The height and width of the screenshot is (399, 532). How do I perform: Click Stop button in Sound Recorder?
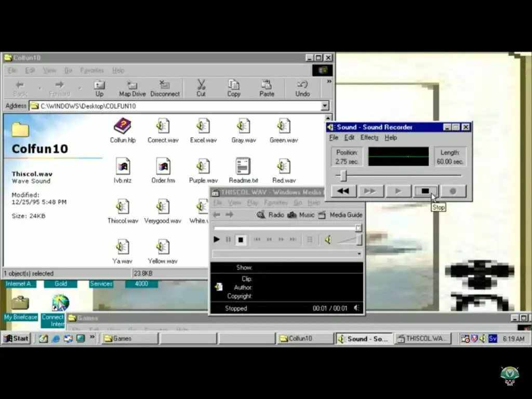[425, 191]
